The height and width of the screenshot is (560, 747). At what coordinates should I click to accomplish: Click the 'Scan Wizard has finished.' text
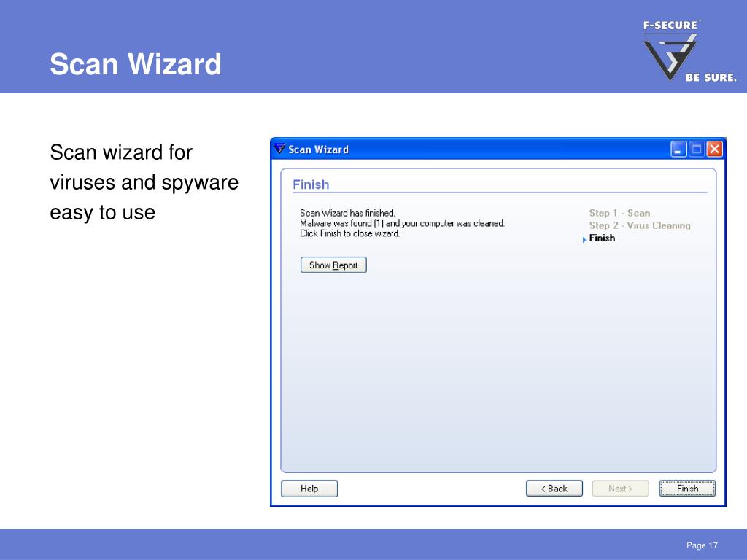347,213
